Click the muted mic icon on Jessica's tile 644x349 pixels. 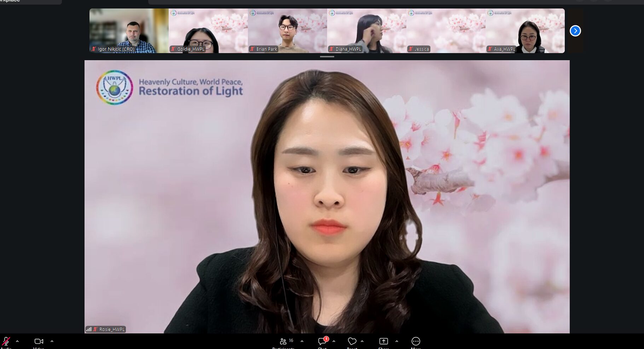pos(411,49)
